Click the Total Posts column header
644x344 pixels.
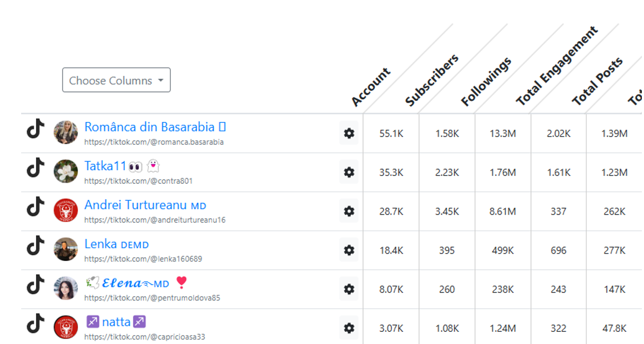click(x=597, y=81)
